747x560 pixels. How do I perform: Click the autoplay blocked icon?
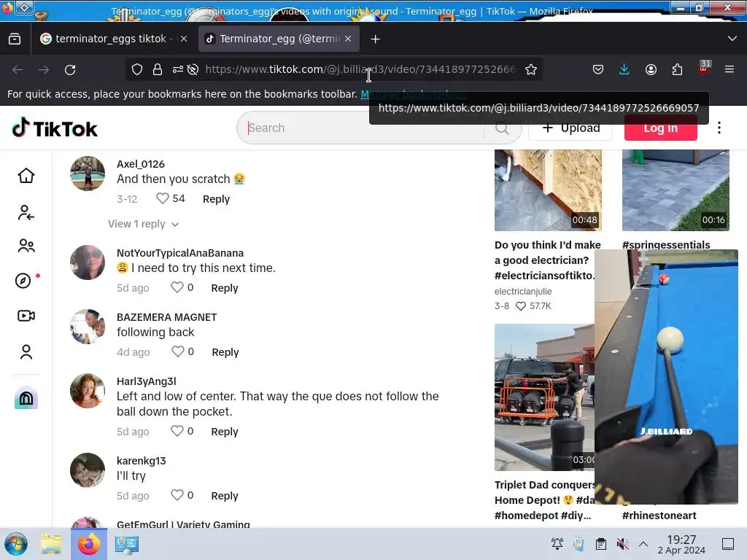point(193,69)
